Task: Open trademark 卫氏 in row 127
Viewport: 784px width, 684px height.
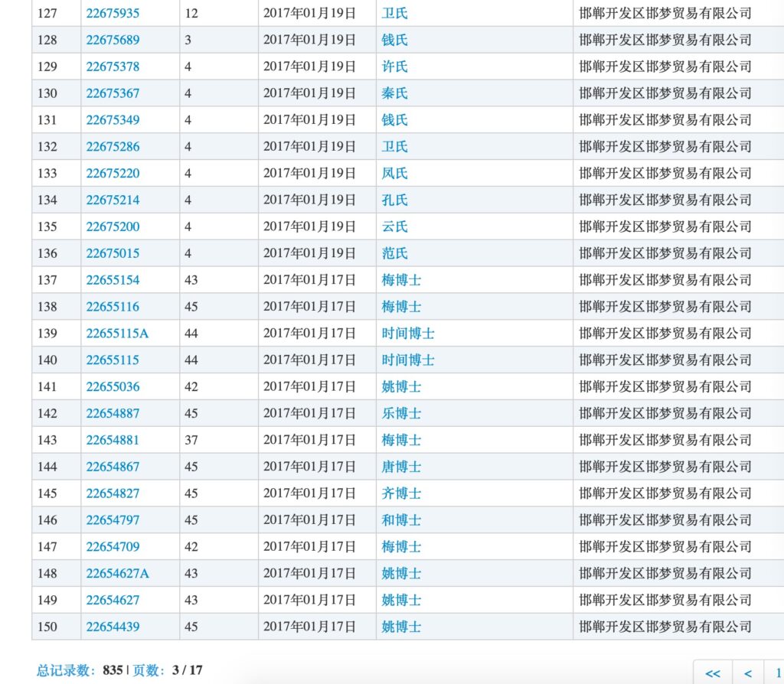Action: click(x=394, y=14)
